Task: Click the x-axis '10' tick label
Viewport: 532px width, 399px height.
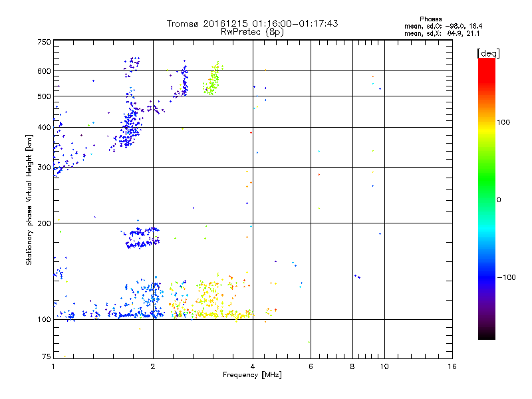Action: (x=384, y=366)
